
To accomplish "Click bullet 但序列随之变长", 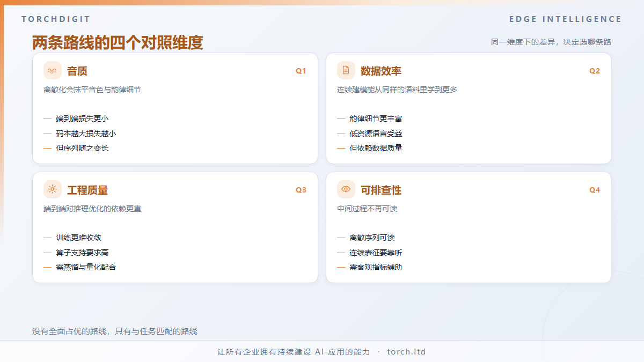I will click(82, 148).
